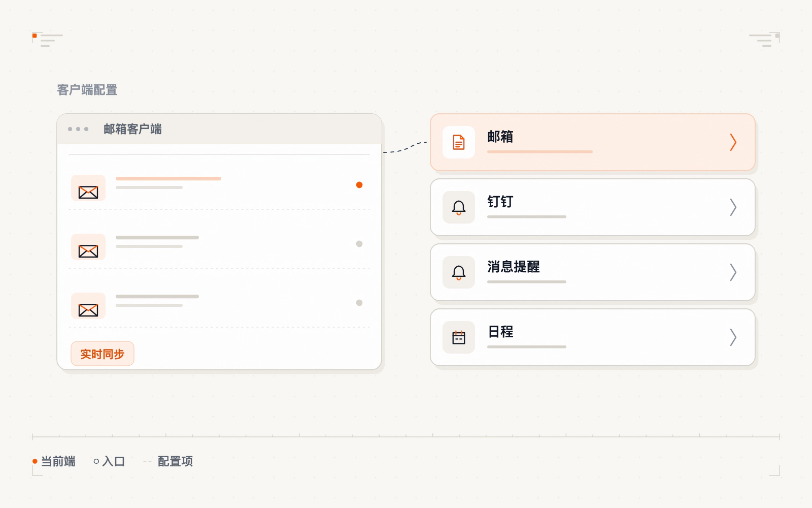Expand the 邮箱 card with its orange chevron
This screenshot has width=812, height=508.
click(x=733, y=142)
